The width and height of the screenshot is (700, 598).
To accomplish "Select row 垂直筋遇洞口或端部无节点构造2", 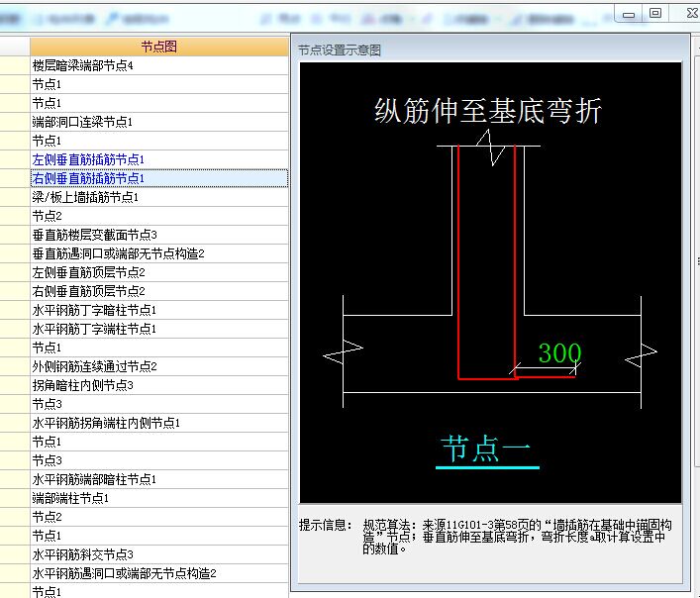I will tap(159, 253).
